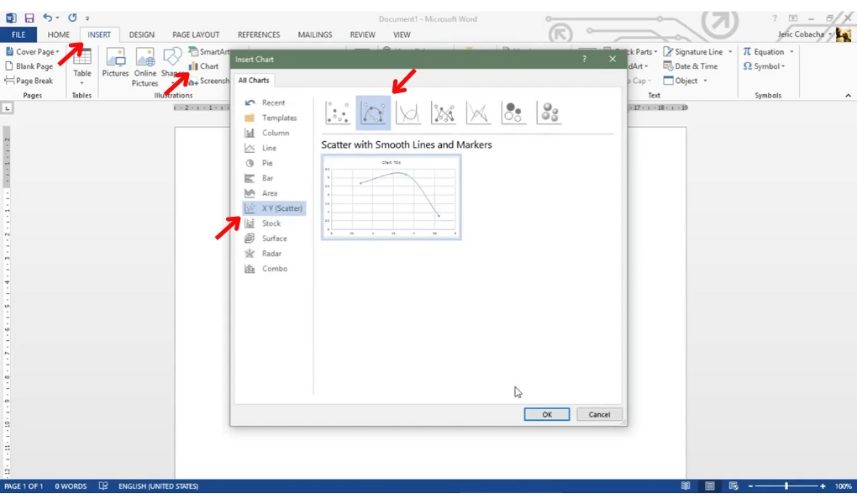857x504 pixels.
Task: Choose Scatter with Straight Lines and Markers icon
Action: click(444, 113)
